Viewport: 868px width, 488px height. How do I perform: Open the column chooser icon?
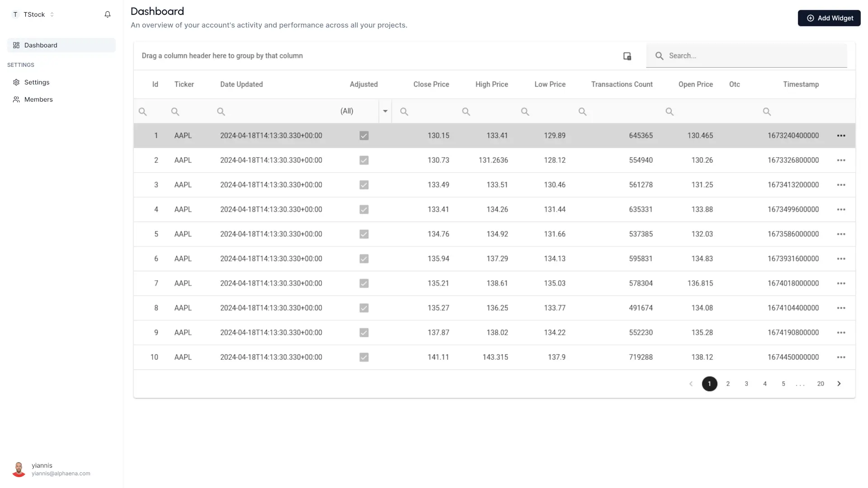[627, 56]
